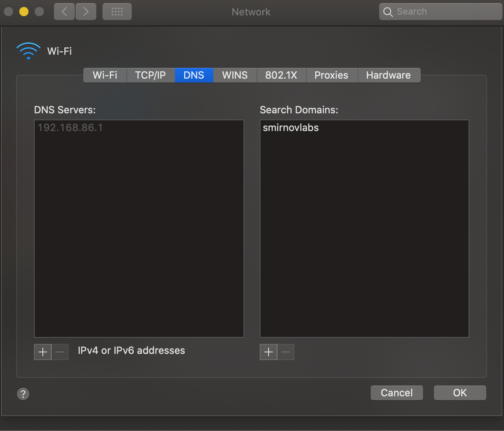Add a DNS server with the plus button
This screenshot has width=504, height=431.
click(x=43, y=352)
